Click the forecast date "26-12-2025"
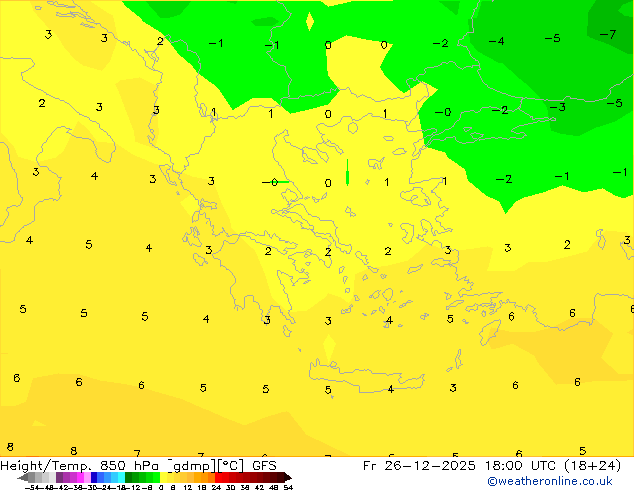The image size is (634, 490). [x=430, y=466]
